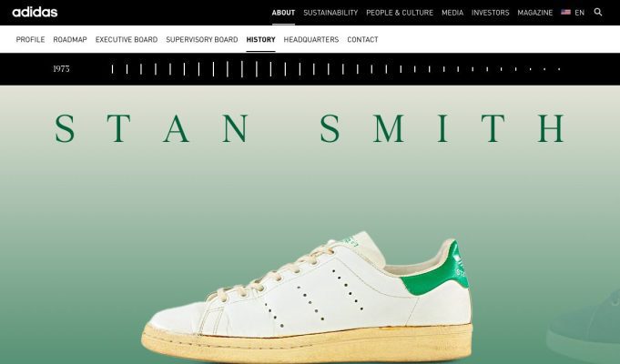Open the Investors section
The width and height of the screenshot is (620, 364).
491,13
